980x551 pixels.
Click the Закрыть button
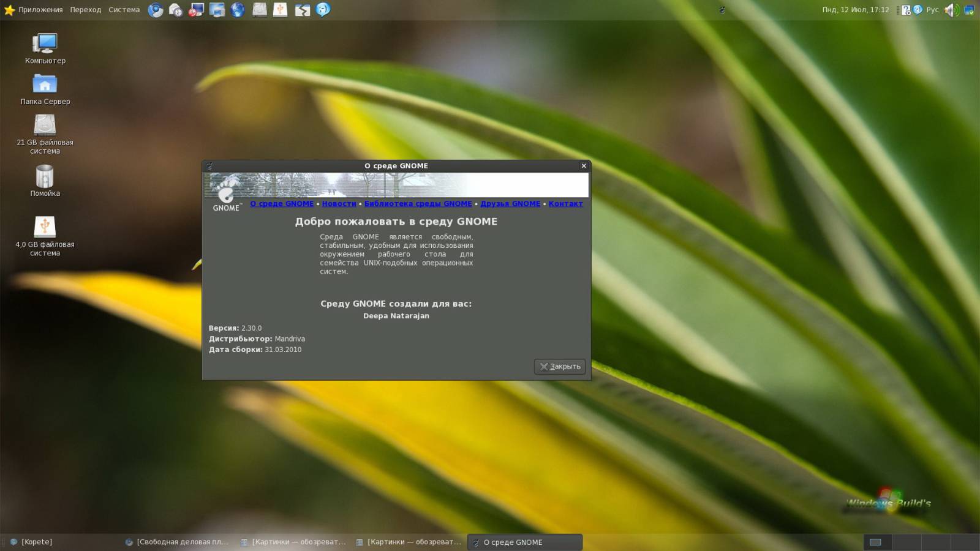(560, 367)
